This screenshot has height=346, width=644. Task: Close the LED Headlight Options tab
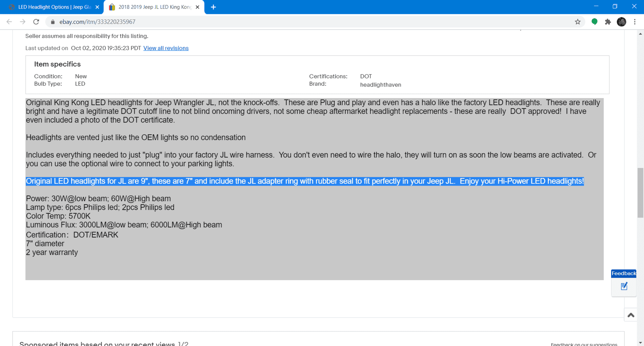pyautogui.click(x=97, y=7)
